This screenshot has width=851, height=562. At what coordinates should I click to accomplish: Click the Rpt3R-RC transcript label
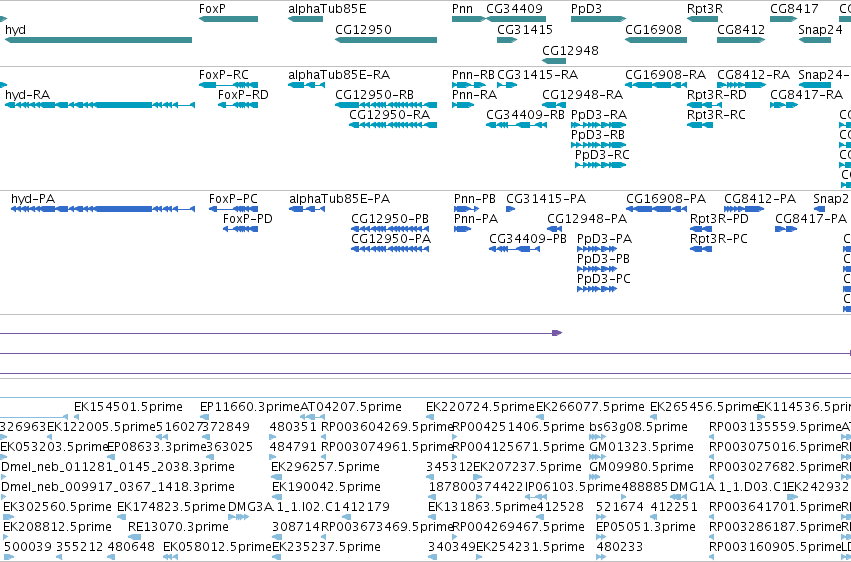click(716, 114)
